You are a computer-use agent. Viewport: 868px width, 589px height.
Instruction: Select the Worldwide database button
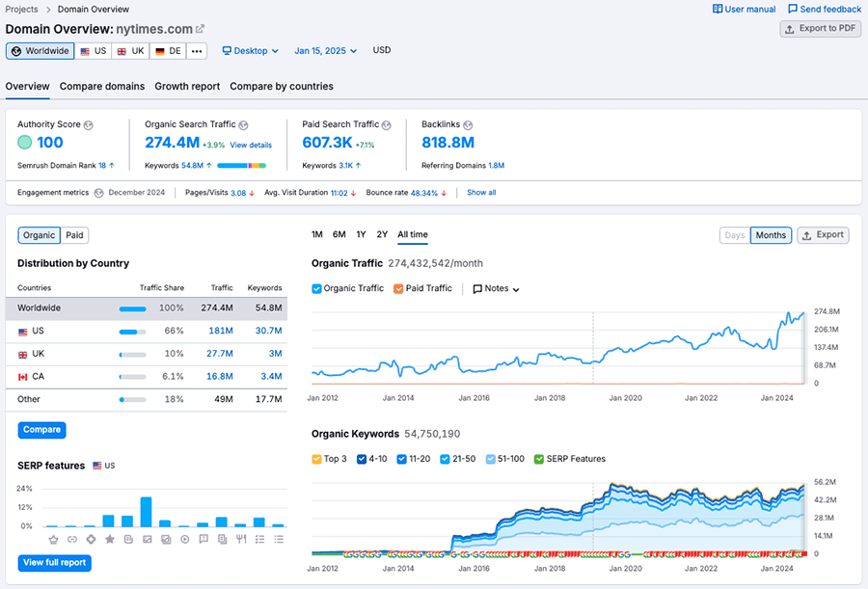[x=40, y=51]
